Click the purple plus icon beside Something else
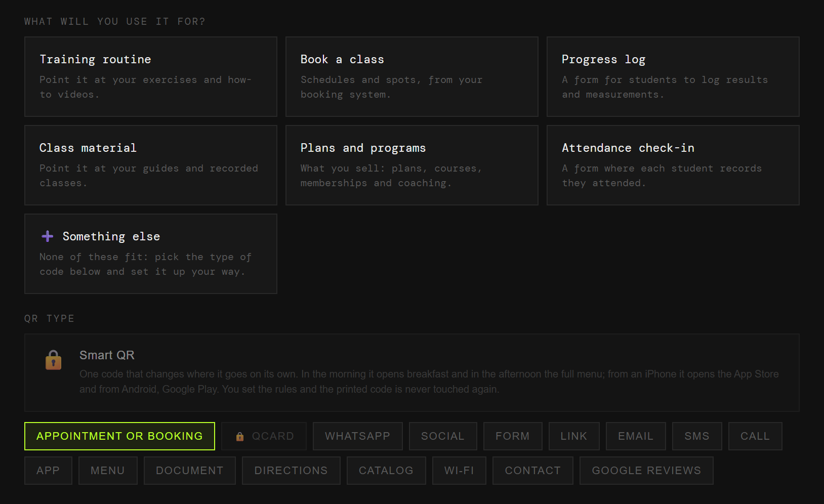 (48, 236)
